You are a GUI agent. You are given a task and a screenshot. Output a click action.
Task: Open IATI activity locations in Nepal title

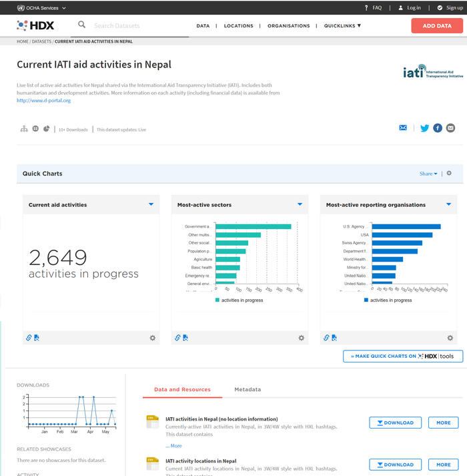click(x=201, y=461)
